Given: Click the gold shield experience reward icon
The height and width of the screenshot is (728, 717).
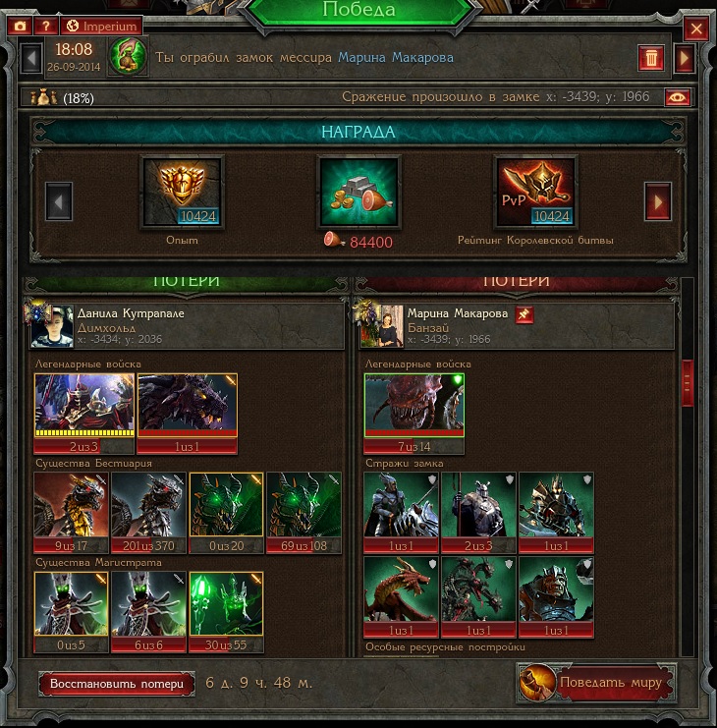Looking at the screenshot, I should coord(182,192).
